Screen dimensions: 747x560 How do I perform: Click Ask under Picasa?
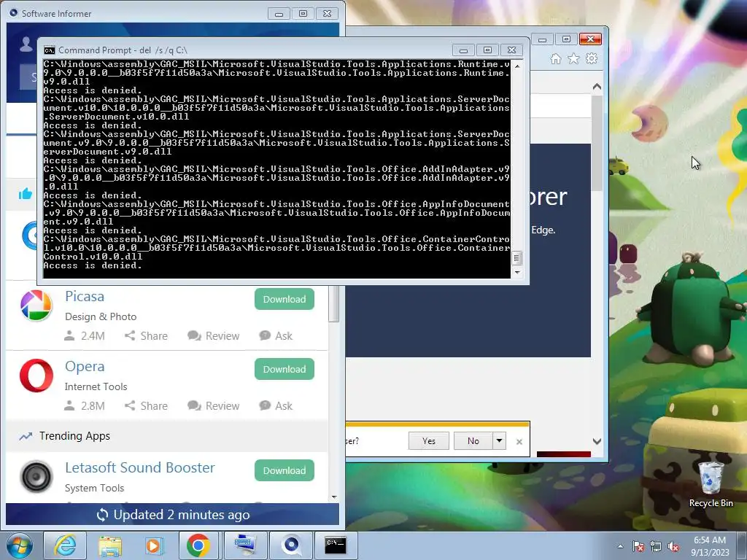pos(276,335)
